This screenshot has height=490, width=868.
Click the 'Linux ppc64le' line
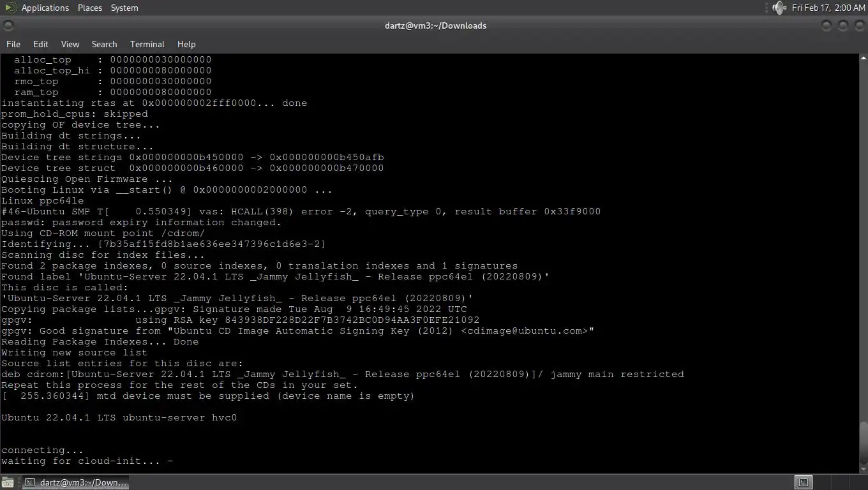coord(42,200)
